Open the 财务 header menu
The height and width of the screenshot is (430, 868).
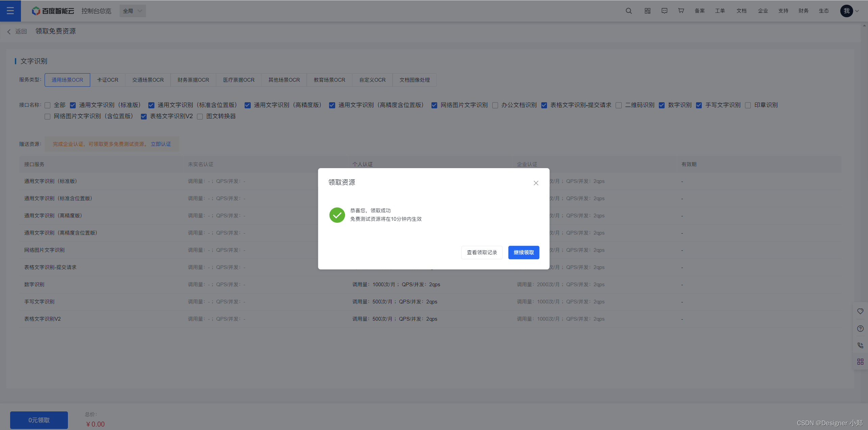tap(803, 11)
